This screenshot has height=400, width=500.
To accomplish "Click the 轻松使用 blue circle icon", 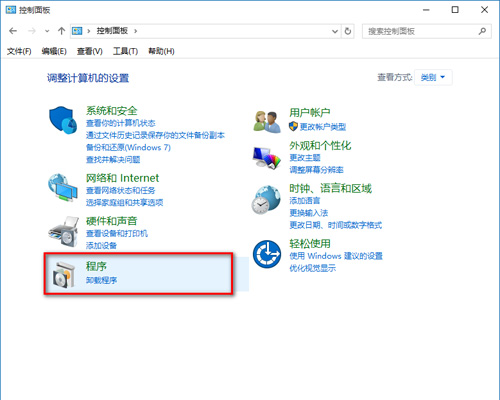I will [267, 254].
